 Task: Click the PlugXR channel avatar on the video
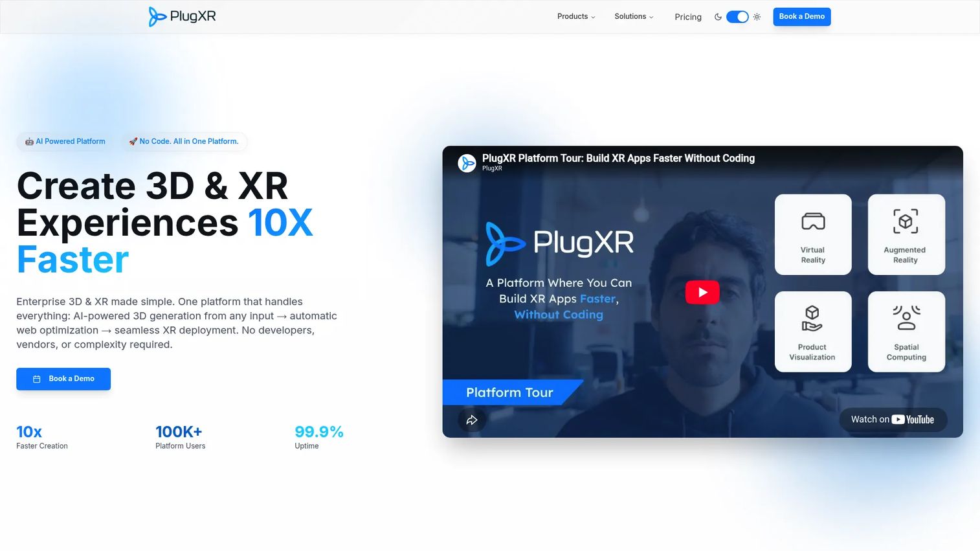(x=467, y=163)
